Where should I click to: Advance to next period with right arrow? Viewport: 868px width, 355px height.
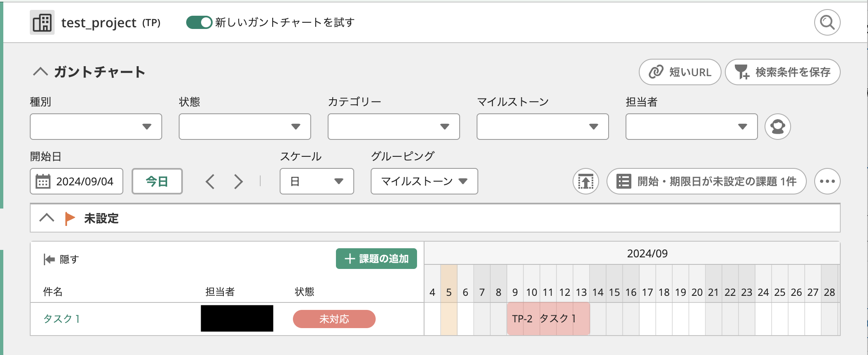point(238,182)
